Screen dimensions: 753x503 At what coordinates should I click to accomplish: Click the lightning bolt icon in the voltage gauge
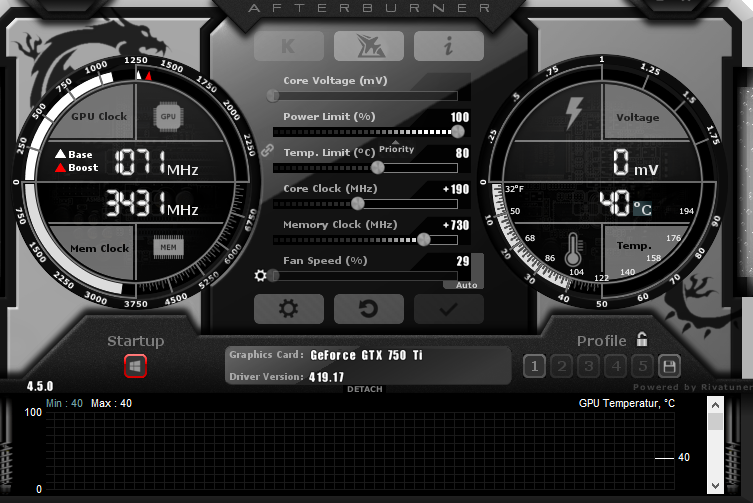click(x=574, y=113)
